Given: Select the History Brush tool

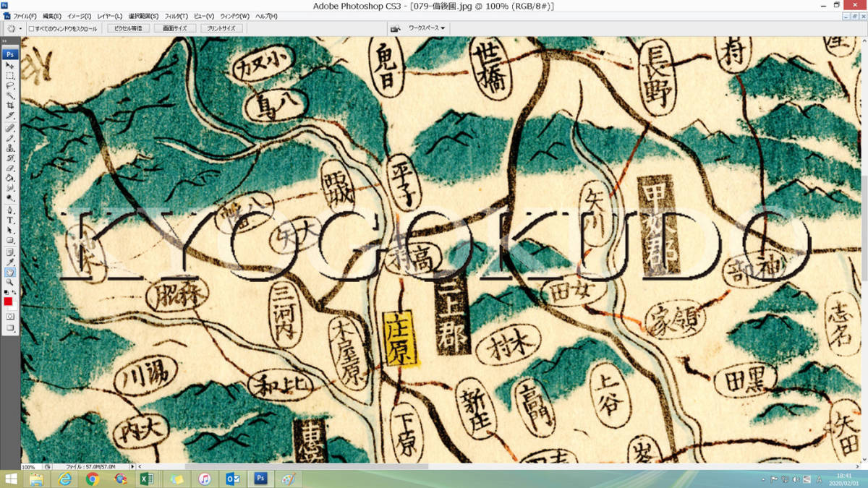Looking at the screenshot, I should point(9,158).
